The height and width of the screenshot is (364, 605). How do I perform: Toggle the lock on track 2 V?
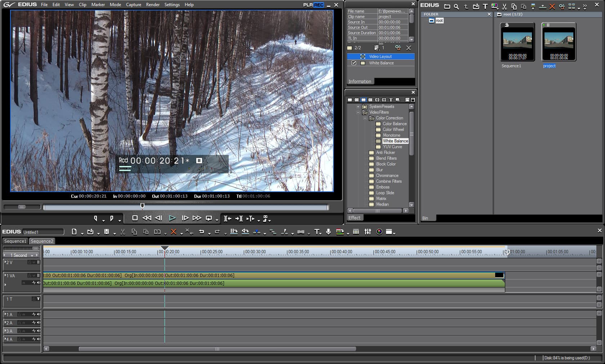click(30, 262)
